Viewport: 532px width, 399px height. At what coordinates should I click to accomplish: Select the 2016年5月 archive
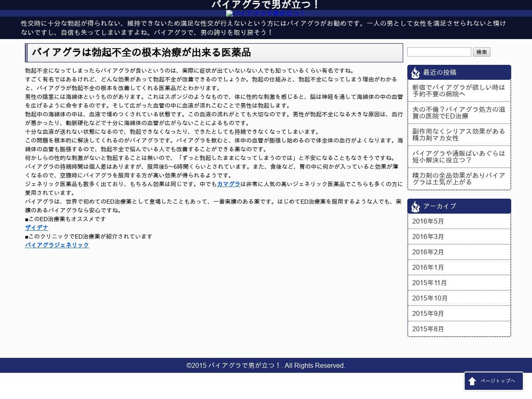pos(428,222)
